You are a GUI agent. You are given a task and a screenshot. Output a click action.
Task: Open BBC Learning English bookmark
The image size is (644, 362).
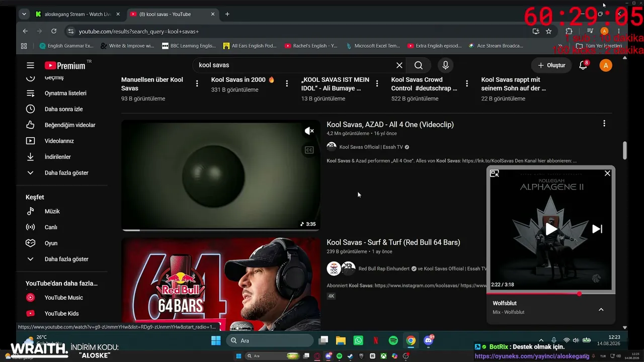189,46
